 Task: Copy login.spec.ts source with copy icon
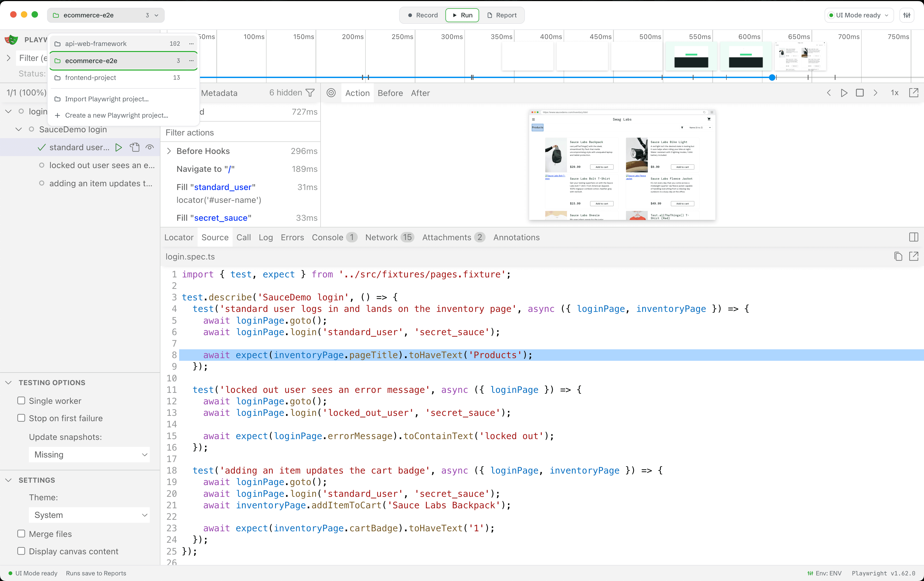click(x=898, y=257)
